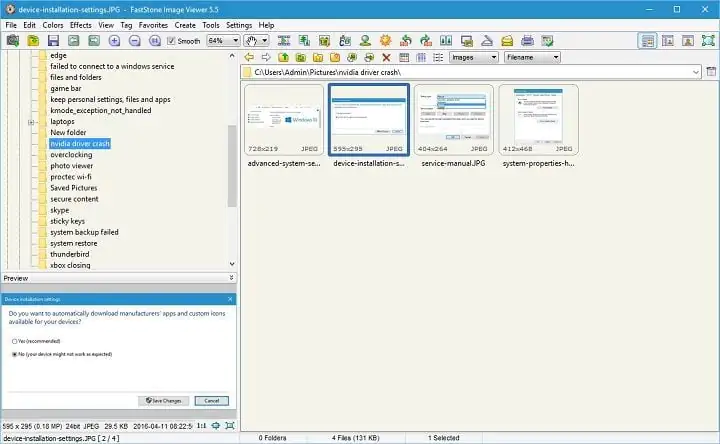Click the Resize/Resample toolbar icon
The height and width of the screenshot is (444, 720).
(304, 41)
